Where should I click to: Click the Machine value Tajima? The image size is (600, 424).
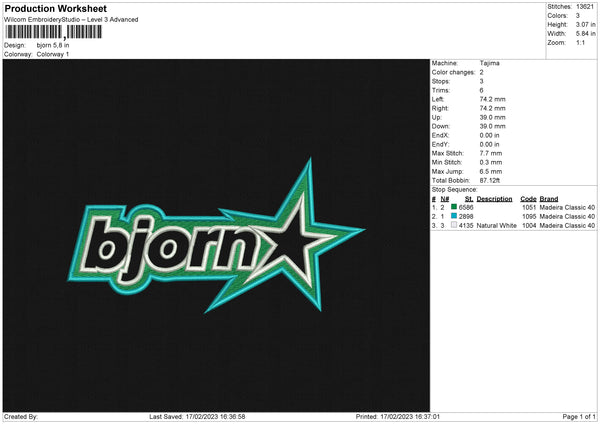click(490, 63)
